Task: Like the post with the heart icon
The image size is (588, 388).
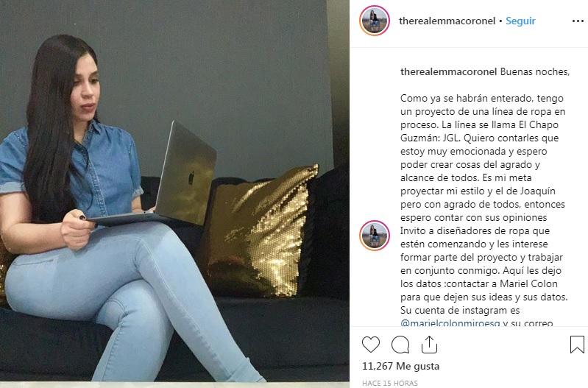Action: click(x=370, y=344)
